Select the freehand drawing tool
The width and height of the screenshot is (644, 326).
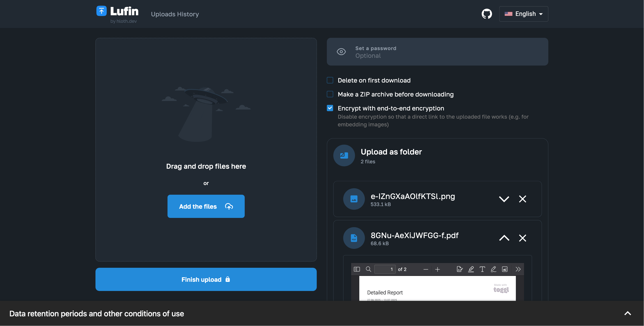point(494,269)
